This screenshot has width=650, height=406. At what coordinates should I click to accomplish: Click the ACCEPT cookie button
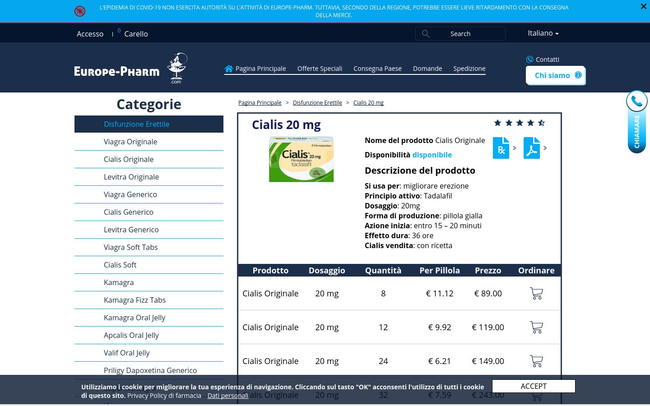coord(534,386)
